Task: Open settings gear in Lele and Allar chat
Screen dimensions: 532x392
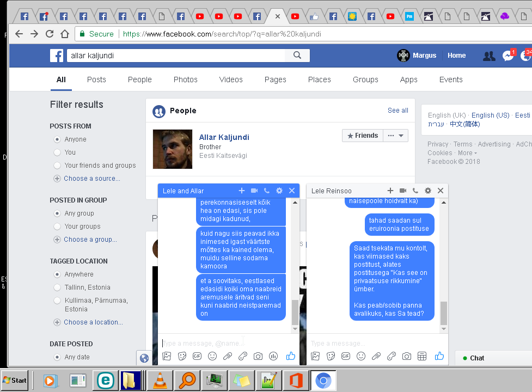Action: (x=279, y=191)
